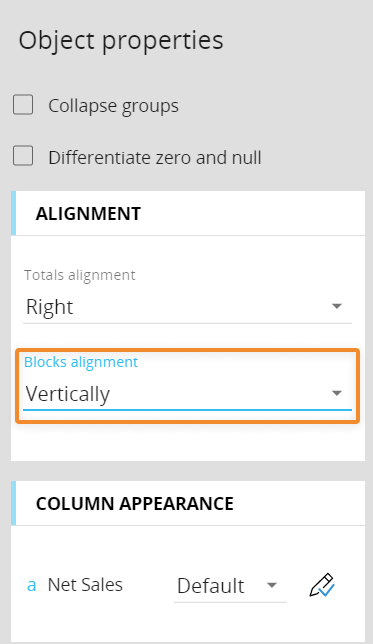Click the 'Collapse groups' label text
373x644 pixels.
113,106
